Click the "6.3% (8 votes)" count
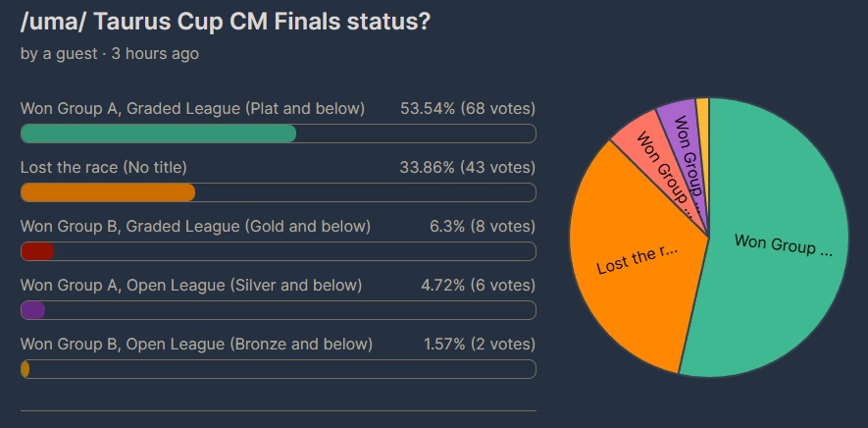Viewport: 868px width, 428px height. coord(480,226)
